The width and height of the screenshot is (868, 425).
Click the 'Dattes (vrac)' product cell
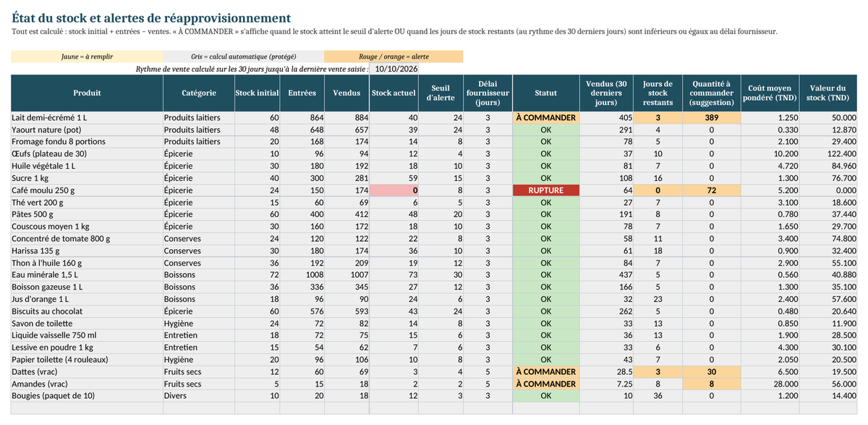87,372
